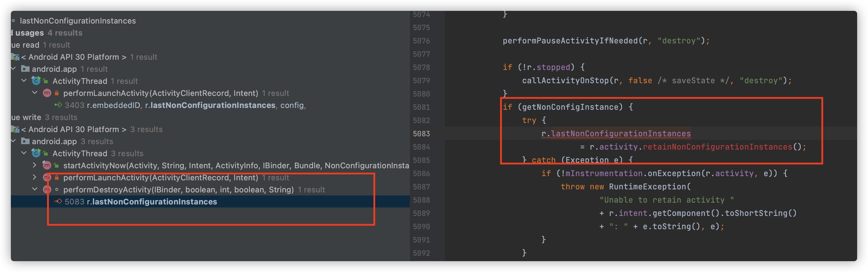Expand performLaunchActivity node under value write

(35, 177)
